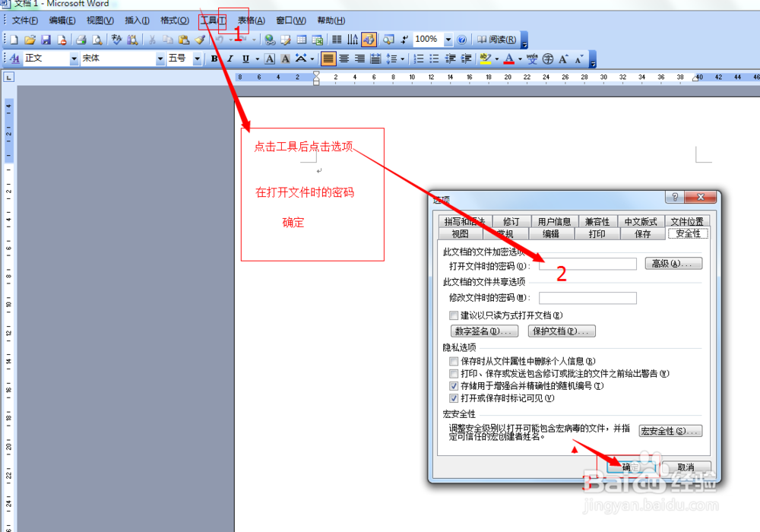Open the 100% zoom dropdown
Image resolution: width=760 pixels, height=532 pixels.
point(448,40)
